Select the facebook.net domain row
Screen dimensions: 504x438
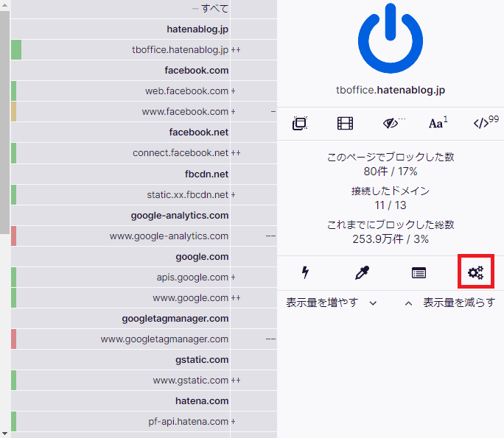point(144,132)
